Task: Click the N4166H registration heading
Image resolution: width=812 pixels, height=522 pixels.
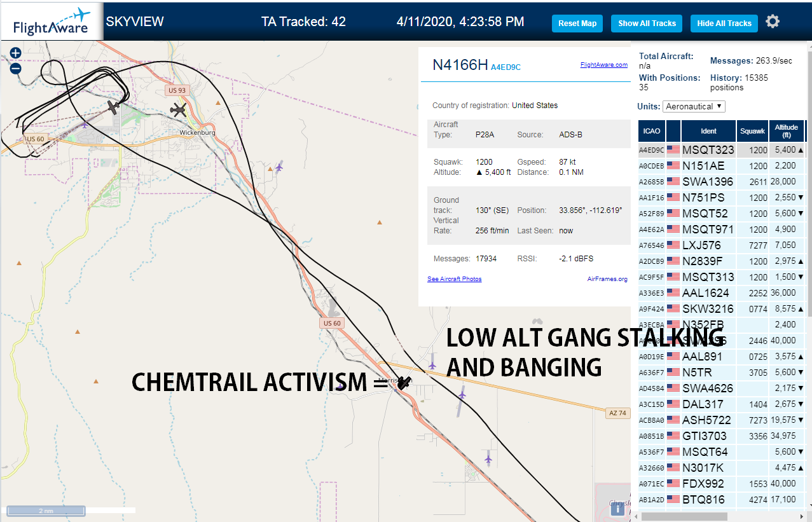Action: (460, 65)
